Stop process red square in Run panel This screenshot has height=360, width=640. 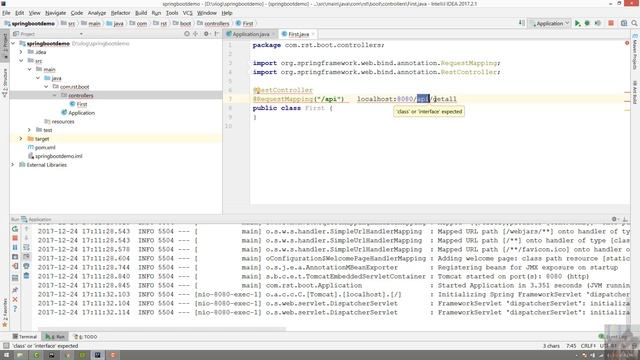15,238
